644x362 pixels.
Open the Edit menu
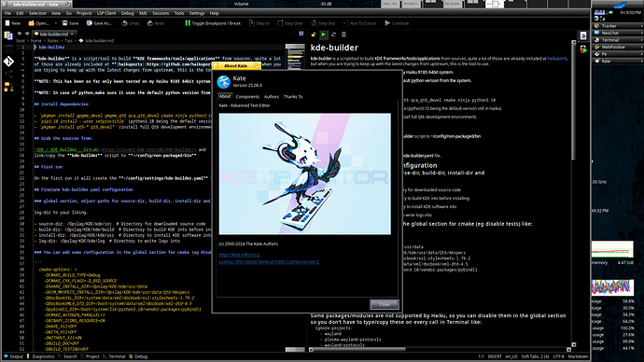(x=20, y=13)
